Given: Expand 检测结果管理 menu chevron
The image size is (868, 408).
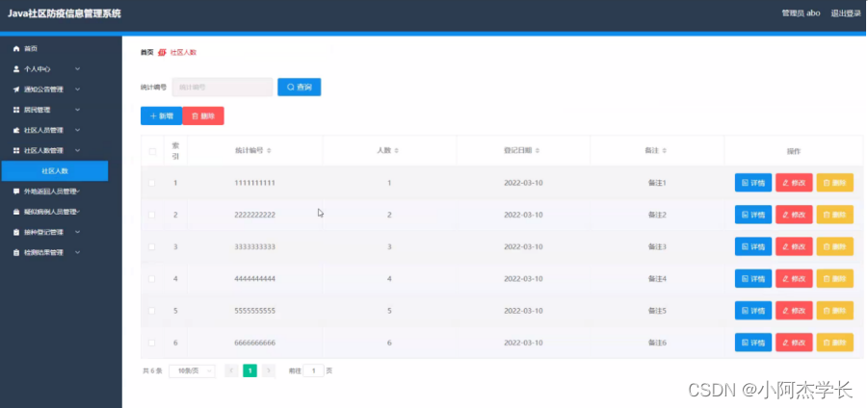Looking at the screenshot, I should pyautogui.click(x=77, y=252).
